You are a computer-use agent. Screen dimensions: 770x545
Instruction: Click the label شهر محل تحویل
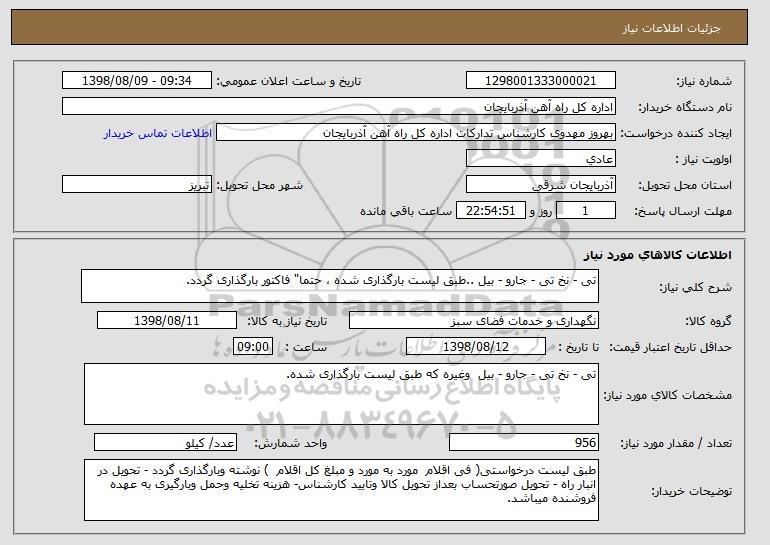point(260,185)
